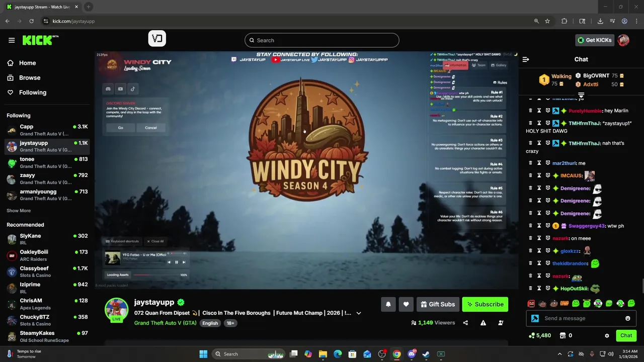Insert the red angry face emote

(531, 303)
